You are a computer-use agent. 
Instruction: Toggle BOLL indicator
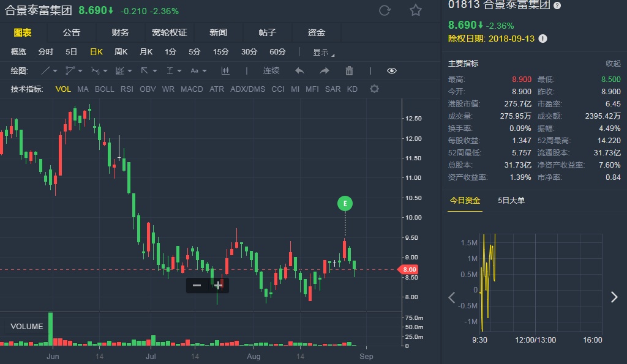pyautogui.click(x=104, y=89)
